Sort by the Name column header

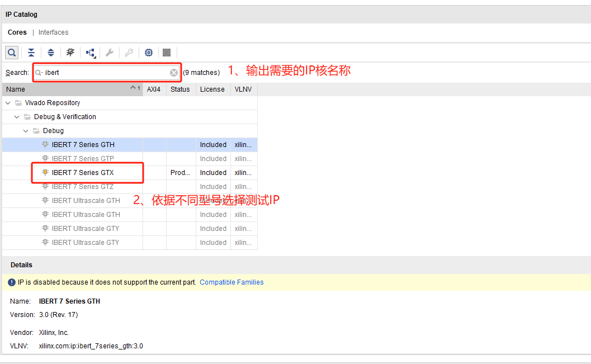pyautogui.click(x=72, y=89)
